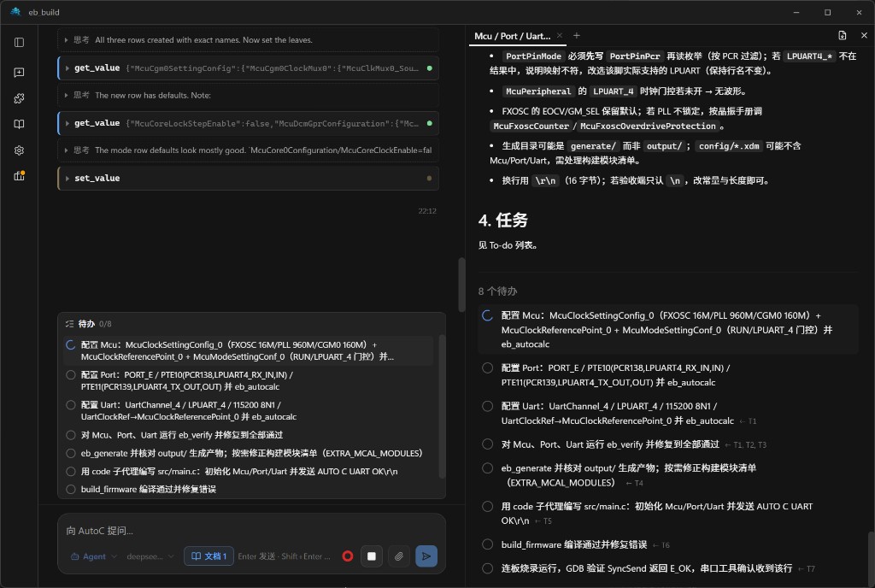Click the eb_build app logo in title bar
The height and width of the screenshot is (588, 875).
[15, 12]
